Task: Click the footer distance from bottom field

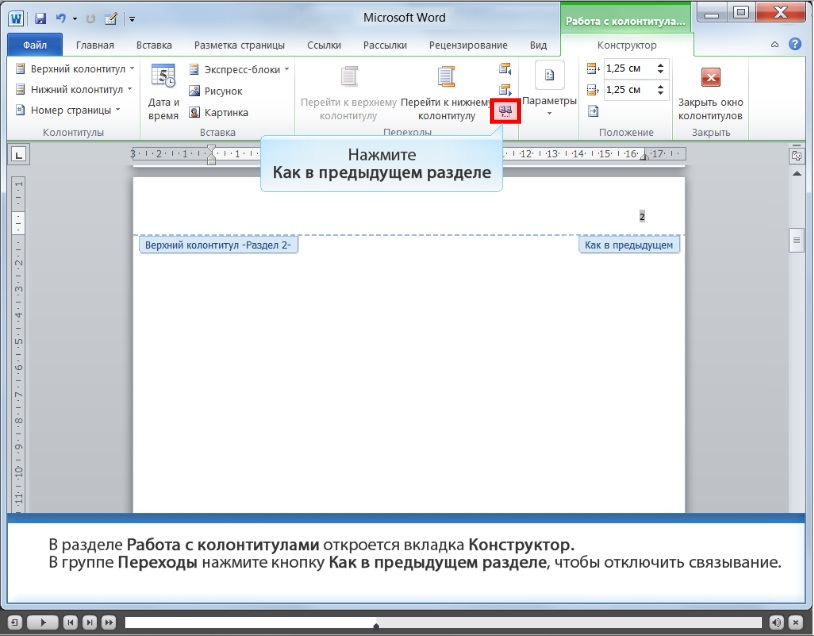Action: pyautogui.click(x=630, y=90)
